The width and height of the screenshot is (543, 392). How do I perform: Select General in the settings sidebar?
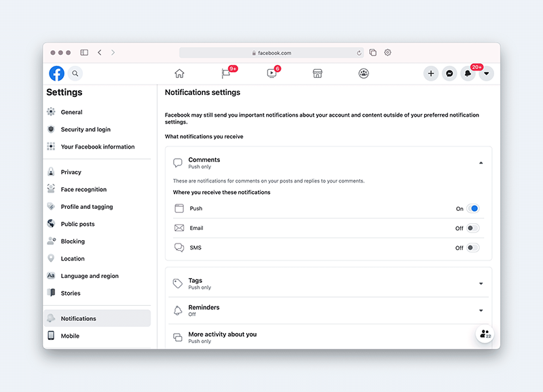click(x=71, y=112)
